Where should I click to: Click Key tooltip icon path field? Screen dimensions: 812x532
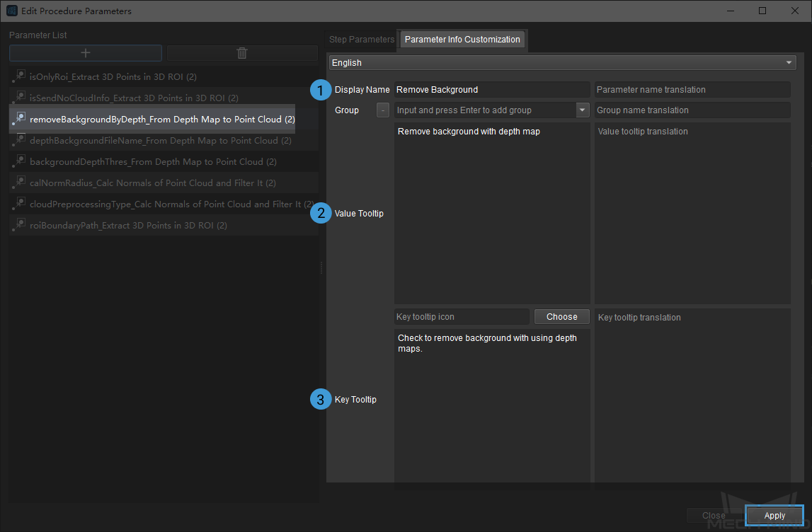pyautogui.click(x=462, y=317)
